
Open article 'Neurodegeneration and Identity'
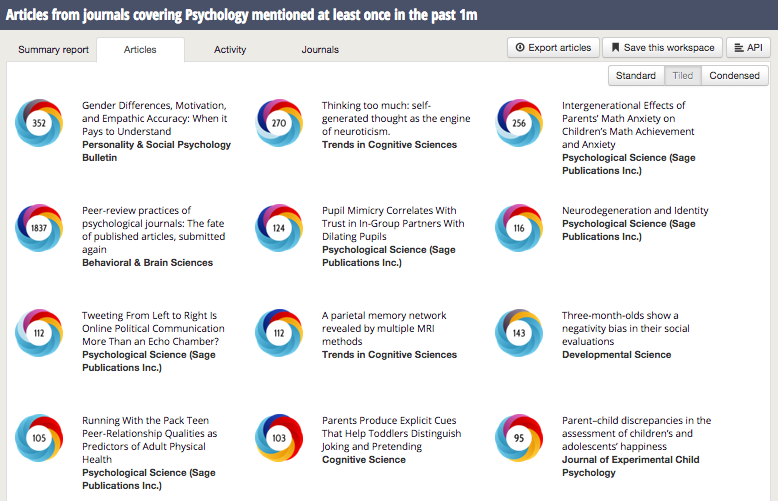click(635, 211)
